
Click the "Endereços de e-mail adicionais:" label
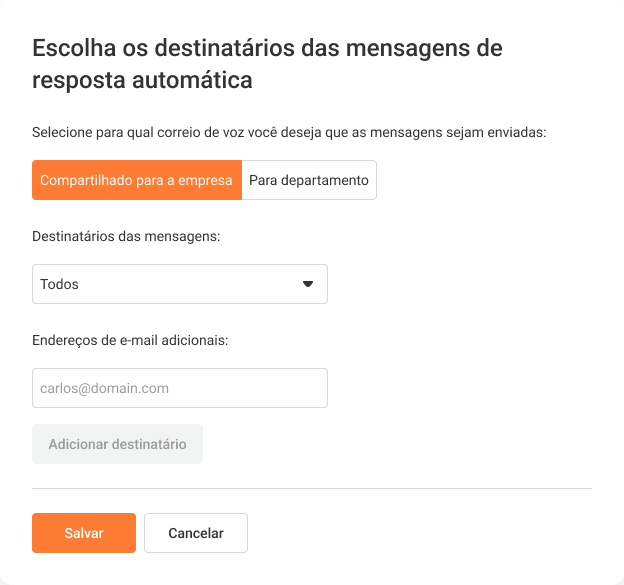(130, 340)
